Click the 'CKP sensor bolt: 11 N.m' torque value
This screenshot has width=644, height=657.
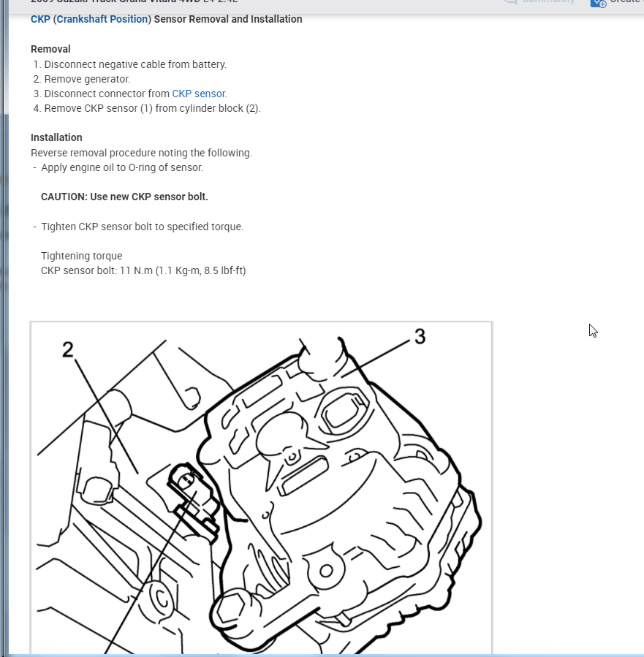[143, 270]
